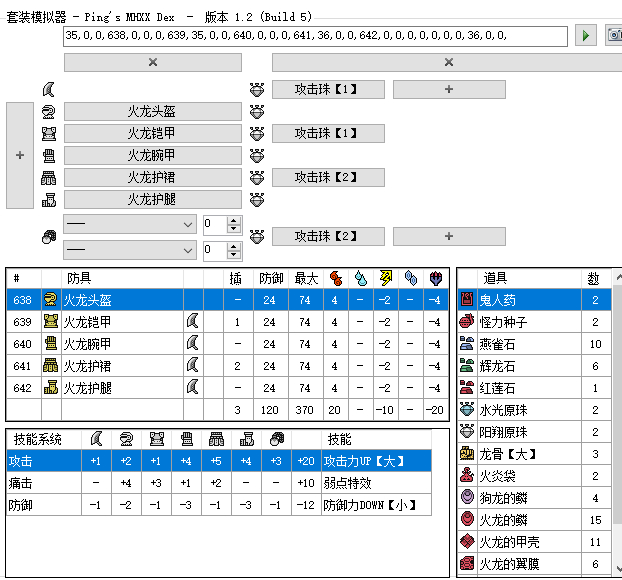Click the dragon resistance column header icon
622x580 pixels.
[436, 278]
